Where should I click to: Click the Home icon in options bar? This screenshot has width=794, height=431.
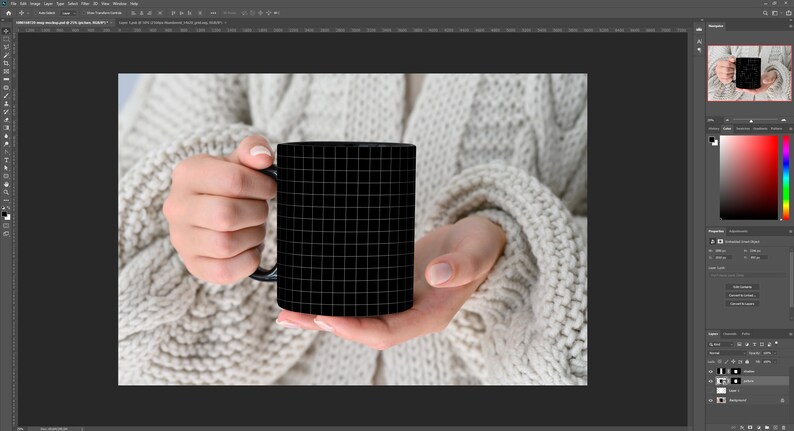tap(8, 13)
